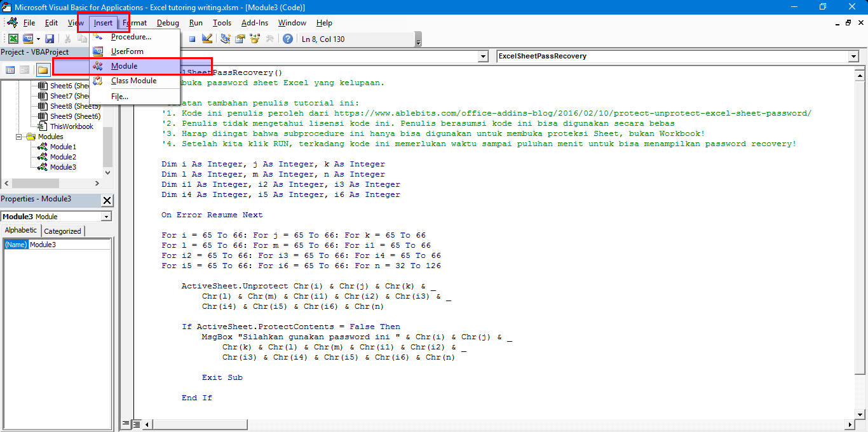
Task: Open the Object Browser toolbar icon
Action: click(255, 39)
